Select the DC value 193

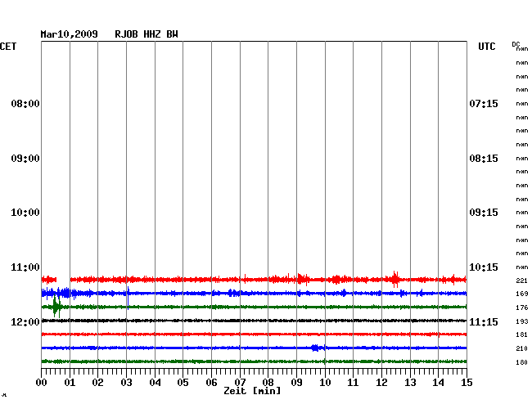[522, 321]
